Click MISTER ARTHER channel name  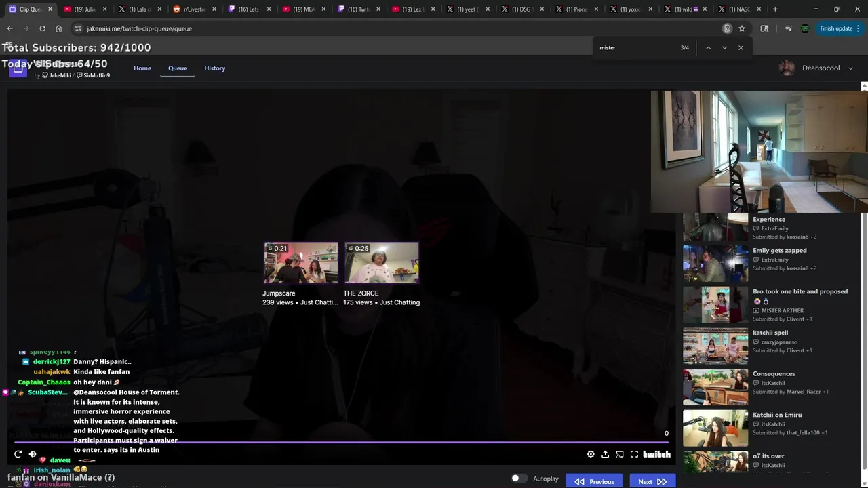click(782, 310)
